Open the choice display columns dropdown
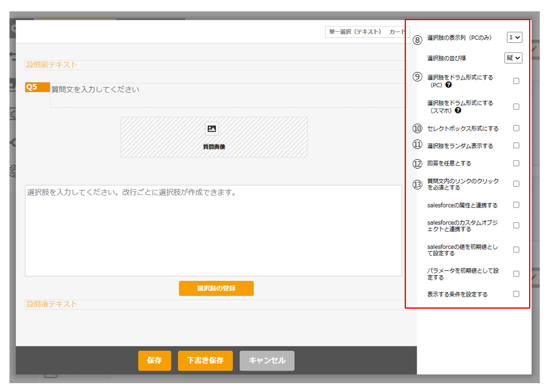548x392 pixels. (x=515, y=37)
